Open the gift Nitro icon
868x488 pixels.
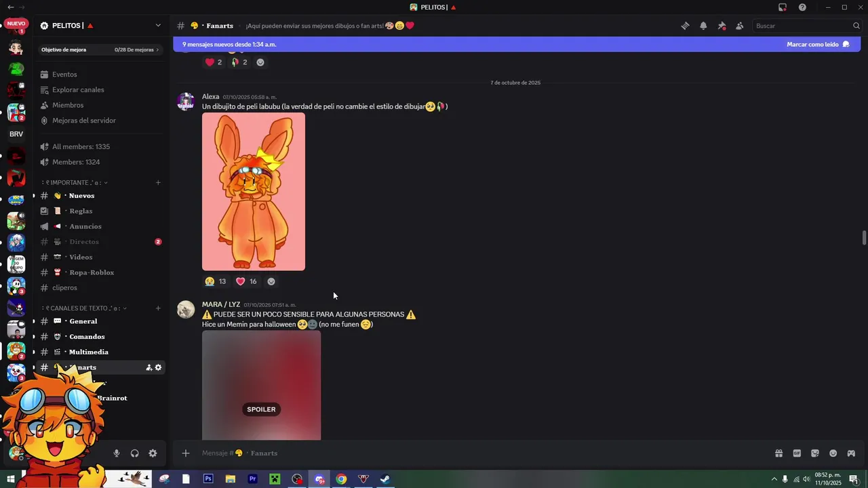(x=778, y=453)
